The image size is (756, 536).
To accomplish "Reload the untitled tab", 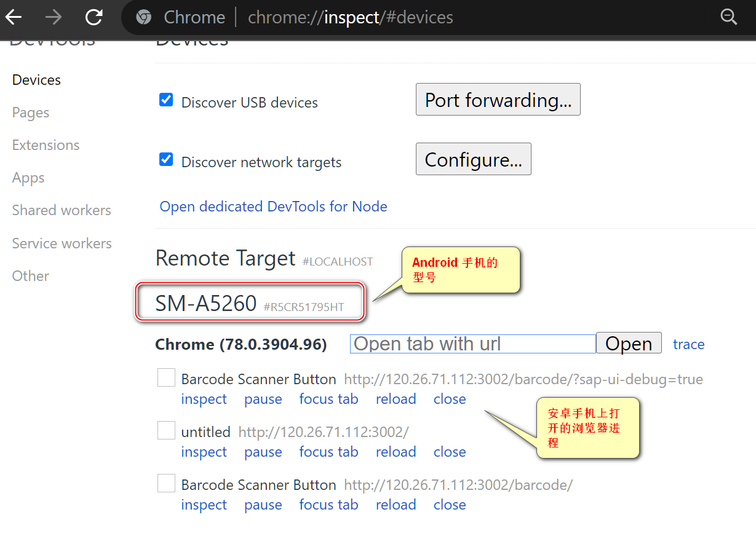I will (396, 452).
